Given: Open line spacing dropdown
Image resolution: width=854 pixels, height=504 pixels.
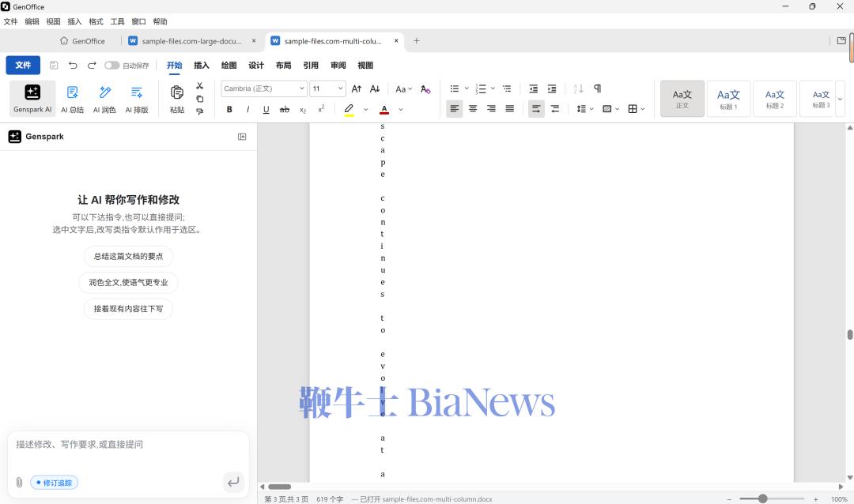Looking at the screenshot, I should pyautogui.click(x=585, y=109).
